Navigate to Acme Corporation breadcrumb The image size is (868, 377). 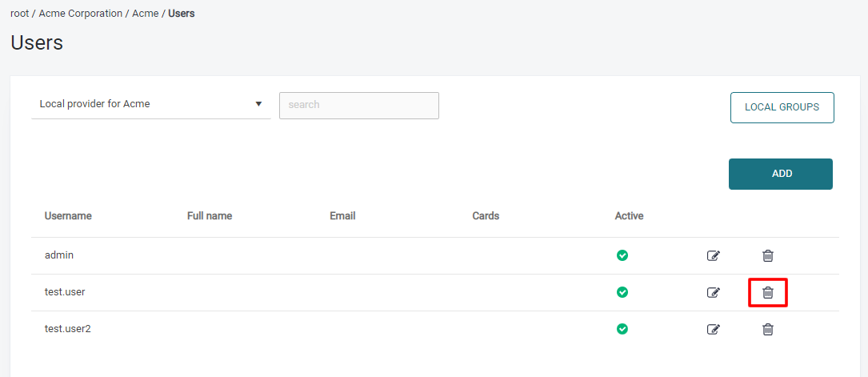coord(81,14)
